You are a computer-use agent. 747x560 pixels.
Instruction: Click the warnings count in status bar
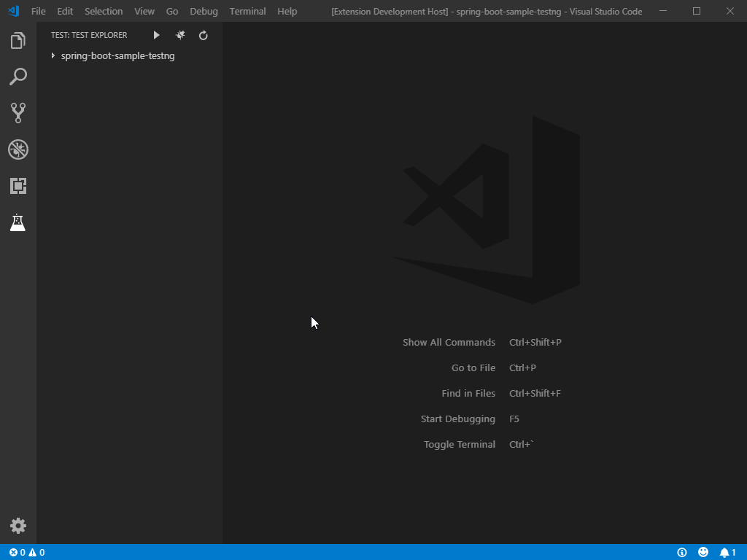36,553
